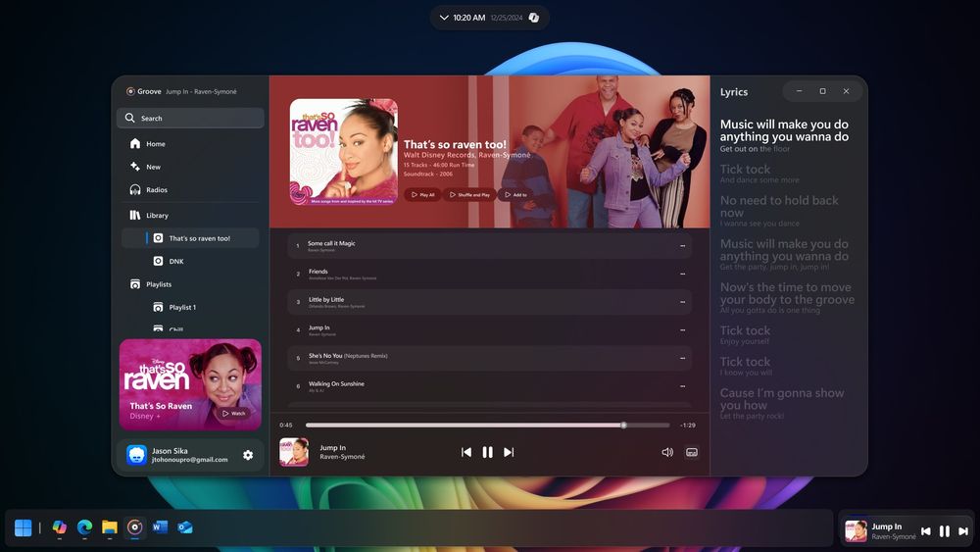Click the playback progress slider

[x=487, y=426]
